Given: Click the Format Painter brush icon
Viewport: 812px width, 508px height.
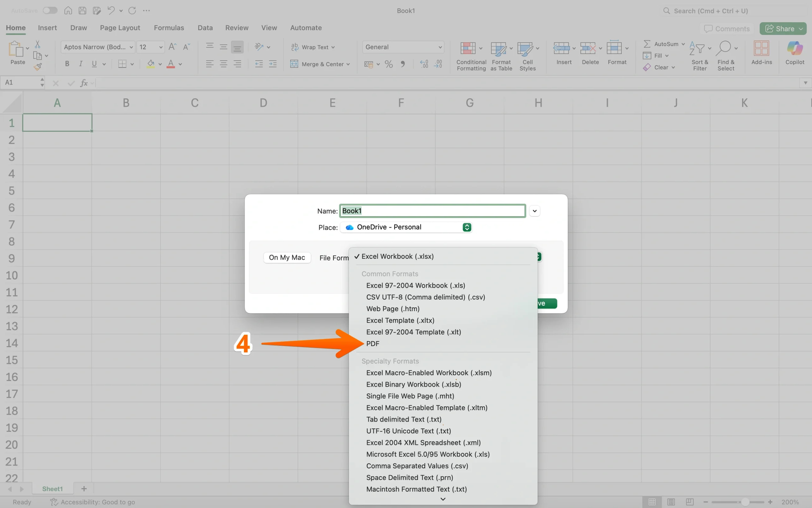Looking at the screenshot, I should (x=37, y=67).
